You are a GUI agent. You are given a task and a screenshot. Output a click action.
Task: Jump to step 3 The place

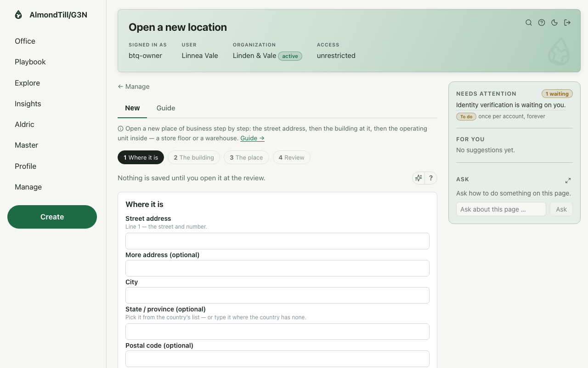pos(246,157)
